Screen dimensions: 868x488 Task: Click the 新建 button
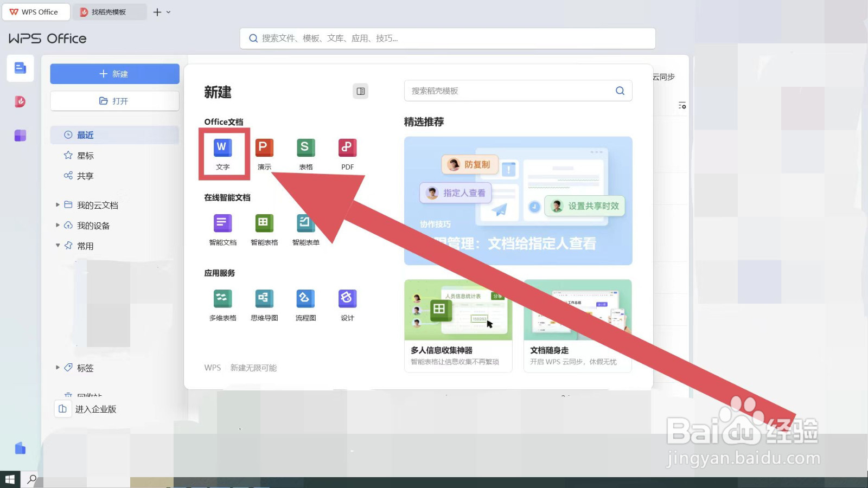click(114, 74)
